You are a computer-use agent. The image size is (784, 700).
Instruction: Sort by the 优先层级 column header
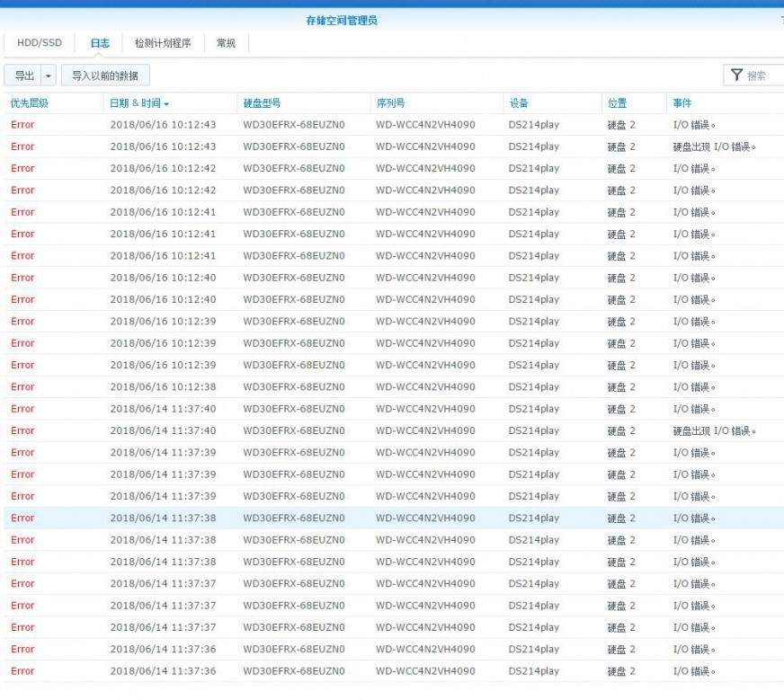(30, 103)
